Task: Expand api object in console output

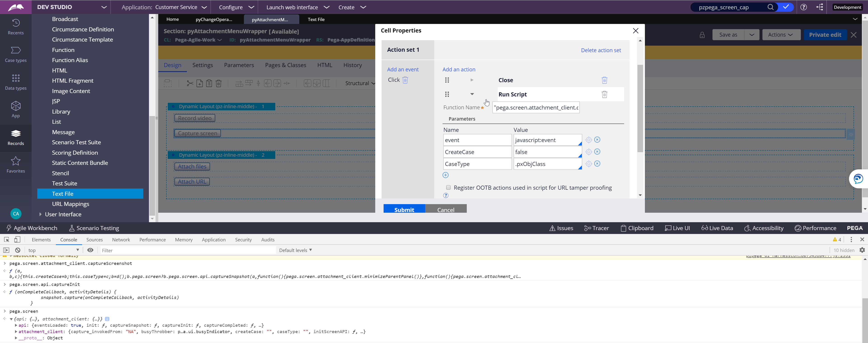Action: coord(16,325)
